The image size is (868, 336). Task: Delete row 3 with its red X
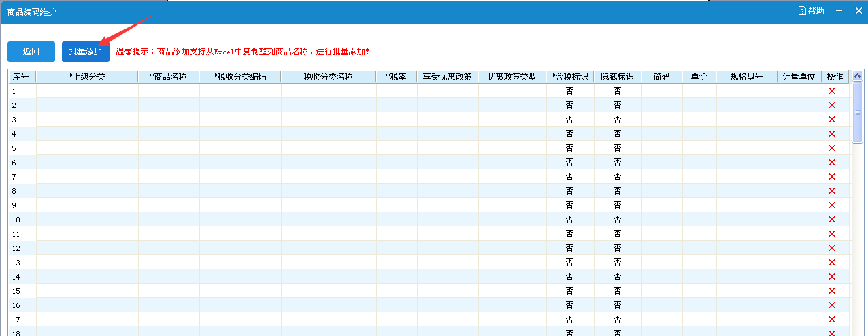pyautogui.click(x=831, y=120)
